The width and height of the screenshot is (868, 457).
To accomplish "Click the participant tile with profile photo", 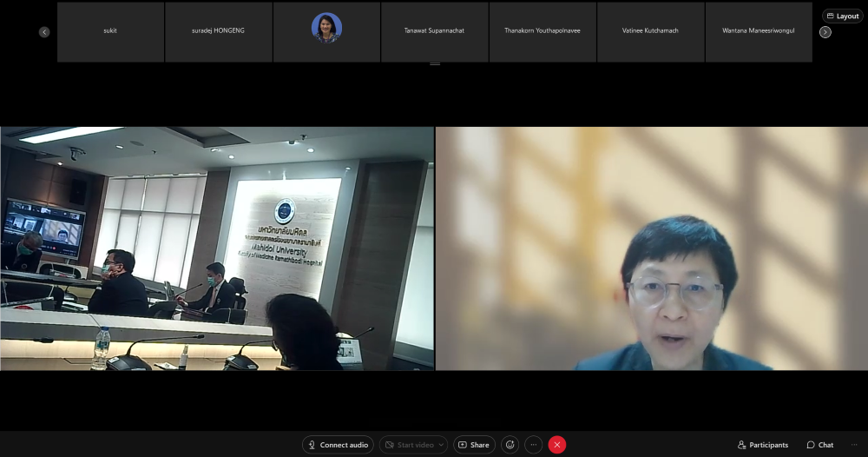I will [326, 31].
